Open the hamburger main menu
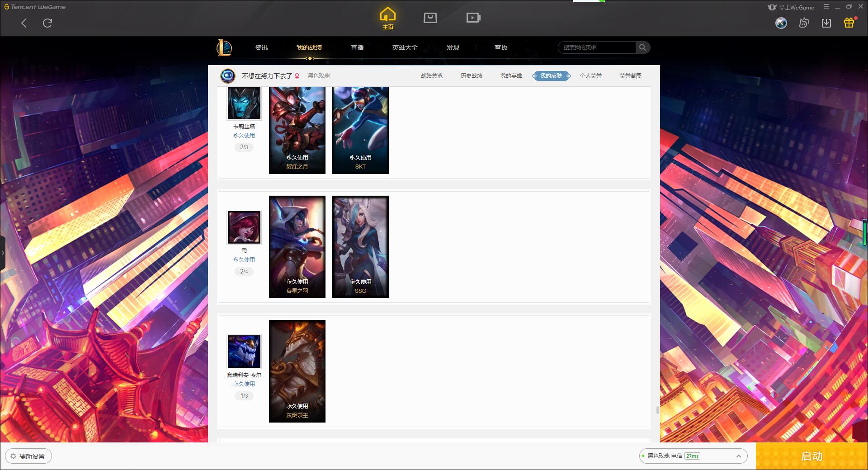This screenshot has width=868, height=470. [x=826, y=7]
